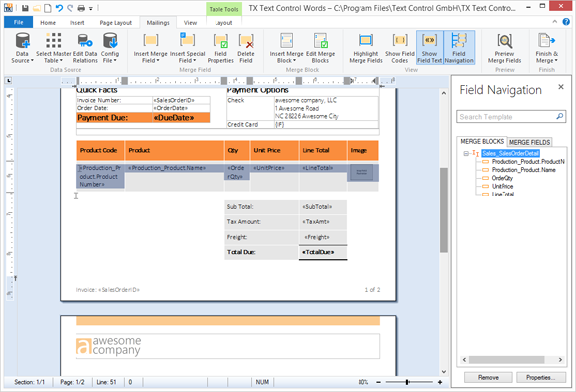
Task: Click the «DueDate» merge field
Action: [174, 118]
